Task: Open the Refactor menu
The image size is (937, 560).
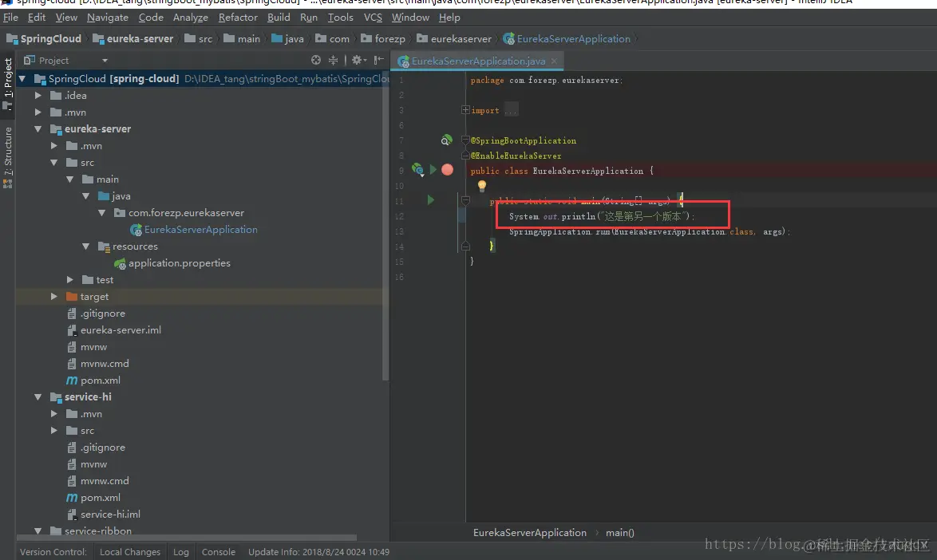Action: tap(238, 18)
